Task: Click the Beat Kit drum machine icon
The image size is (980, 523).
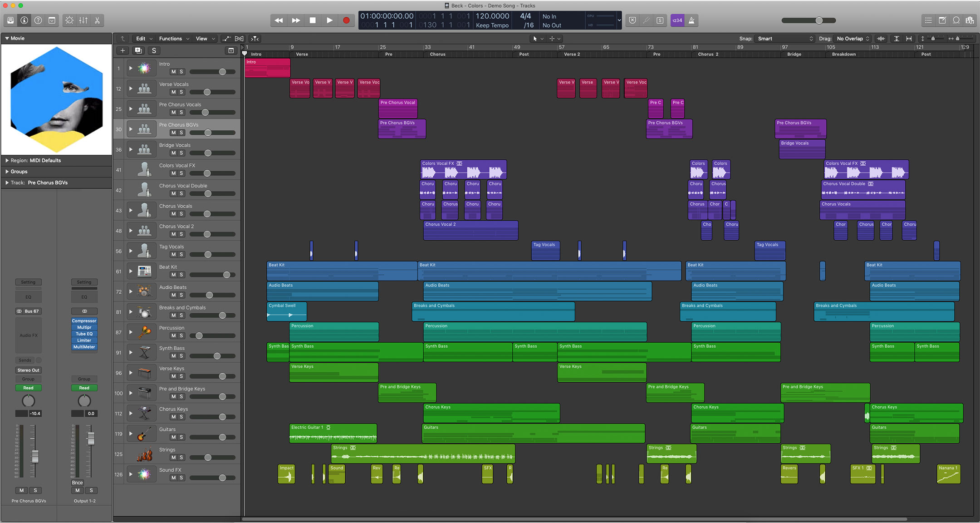Action: click(x=144, y=271)
